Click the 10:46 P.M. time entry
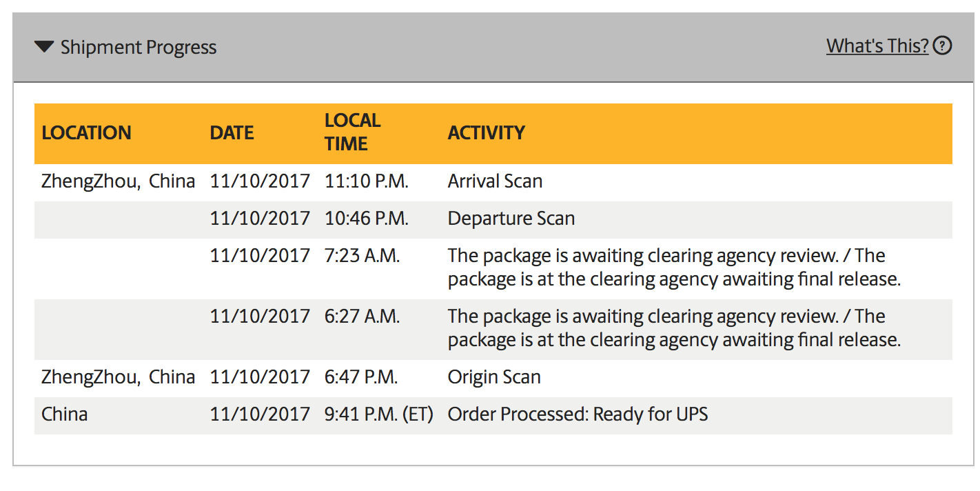Viewport: 980px width, 491px height. coord(367,219)
